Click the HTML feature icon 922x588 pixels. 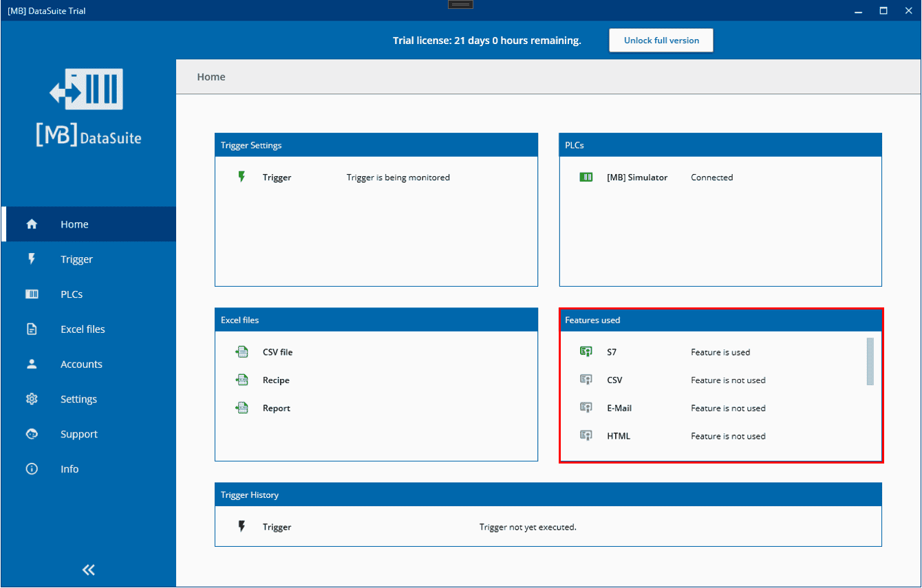[586, 436]
